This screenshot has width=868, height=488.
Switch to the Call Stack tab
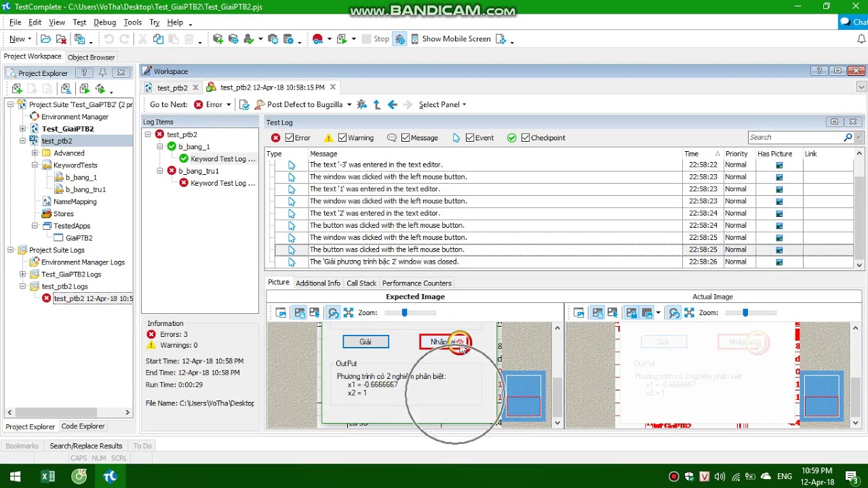pyautogui.click(x=361, y=283)
